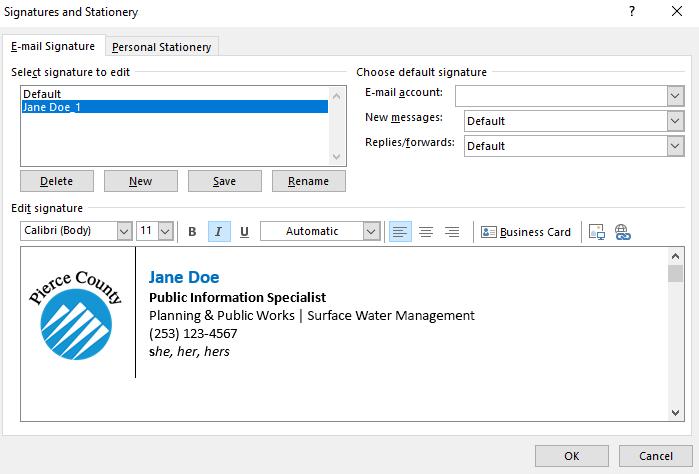
Task: Insert Business Card into signature
Action: 526,231
